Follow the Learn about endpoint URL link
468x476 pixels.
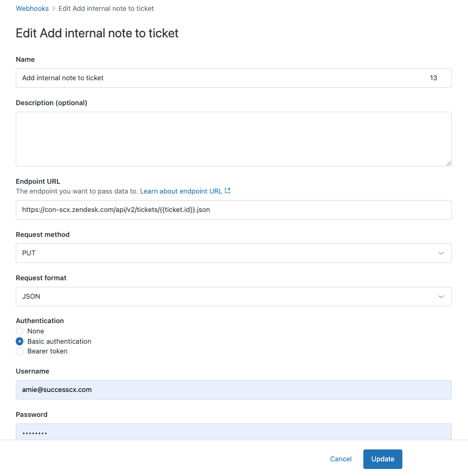181,191
